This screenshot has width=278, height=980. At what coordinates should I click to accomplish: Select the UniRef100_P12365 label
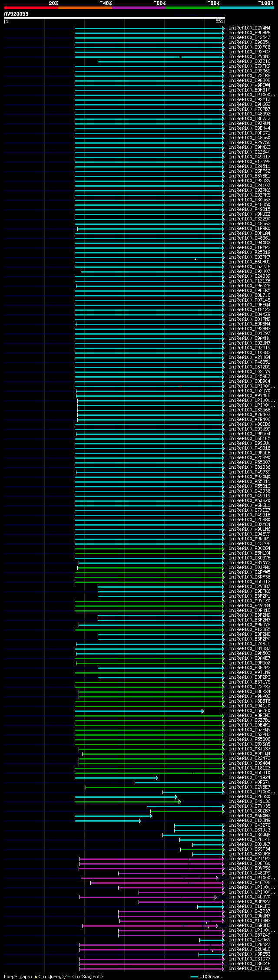(x=249, y=630)
